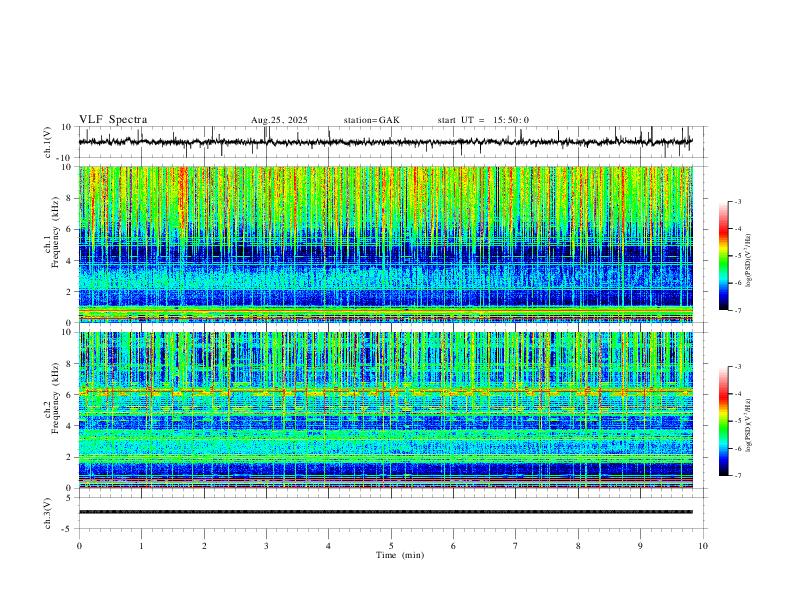Click the "VLF Spectra" title text
The image size is (792, 612).
tap(113, 120)
